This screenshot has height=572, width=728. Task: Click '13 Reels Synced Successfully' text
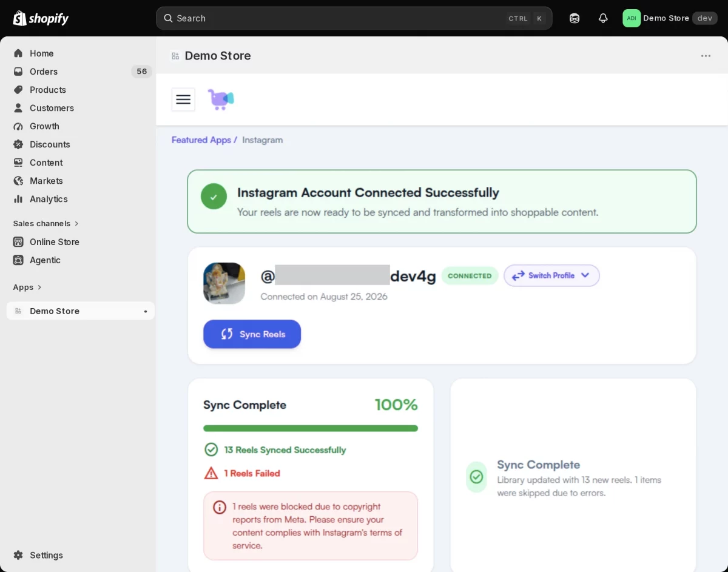click(x=285, y=450)
